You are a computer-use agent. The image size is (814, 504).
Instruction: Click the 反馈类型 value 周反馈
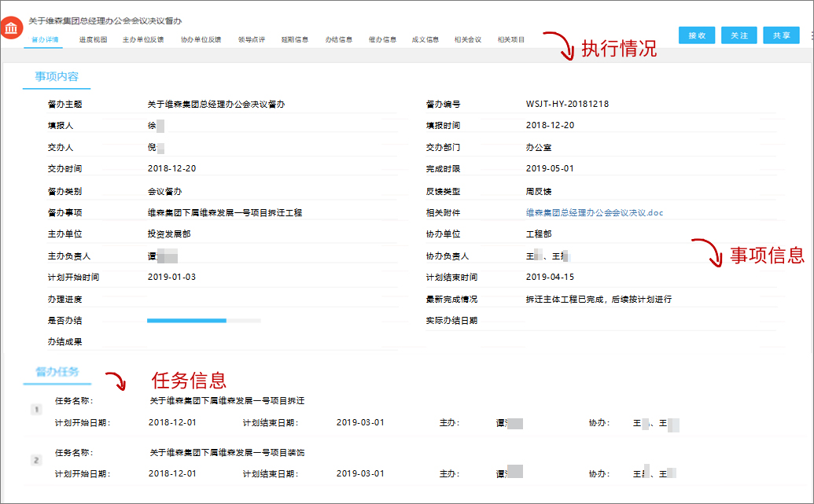[538, 192]
